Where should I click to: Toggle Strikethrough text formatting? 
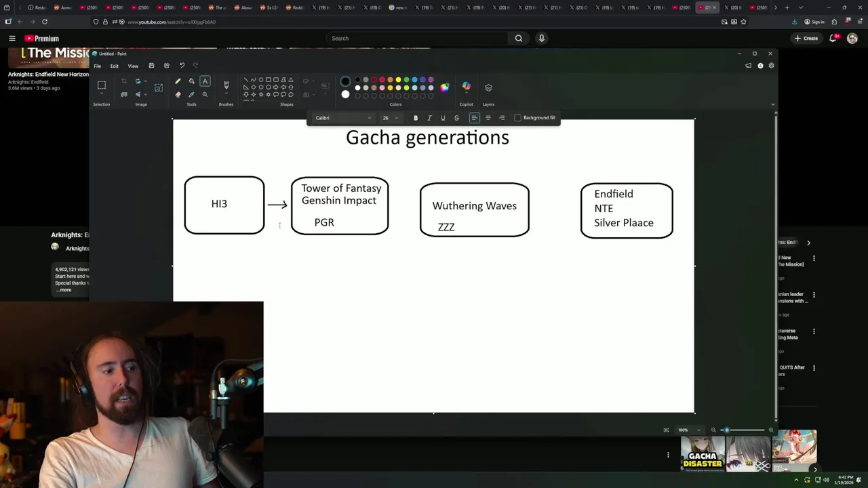coord(456,118)
